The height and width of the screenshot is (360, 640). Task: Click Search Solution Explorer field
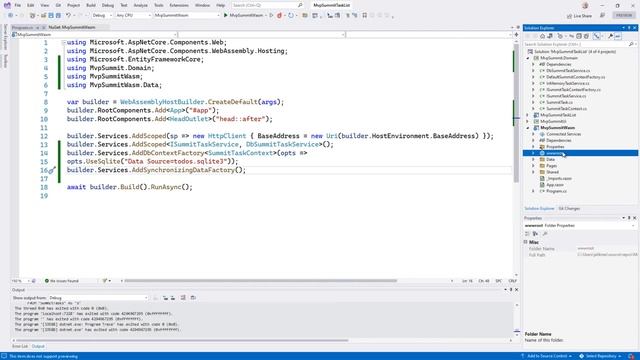tap(579, 44)
